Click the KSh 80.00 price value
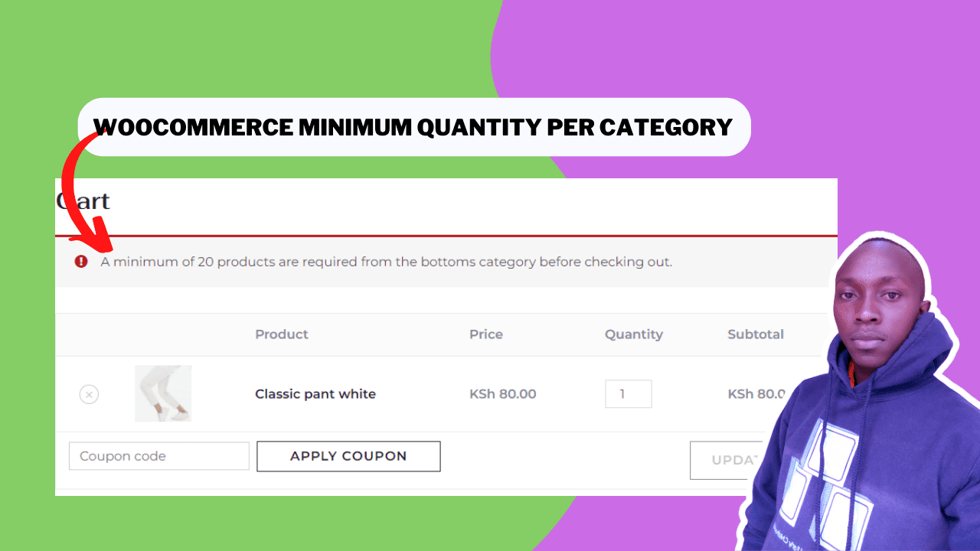Image resolution: width=980 pixels, height=551 pixels. pos(503,394)
